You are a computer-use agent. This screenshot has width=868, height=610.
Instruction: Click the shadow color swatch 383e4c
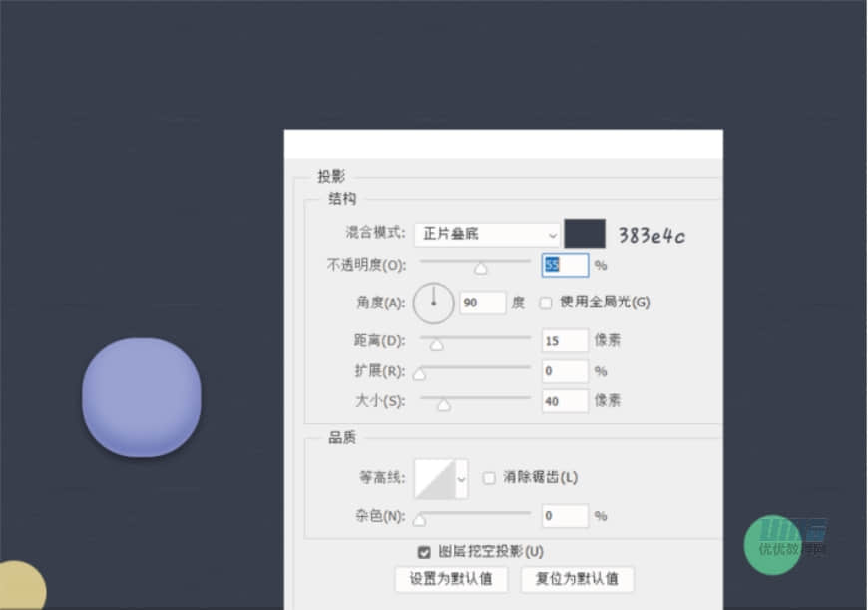[585, 233]
